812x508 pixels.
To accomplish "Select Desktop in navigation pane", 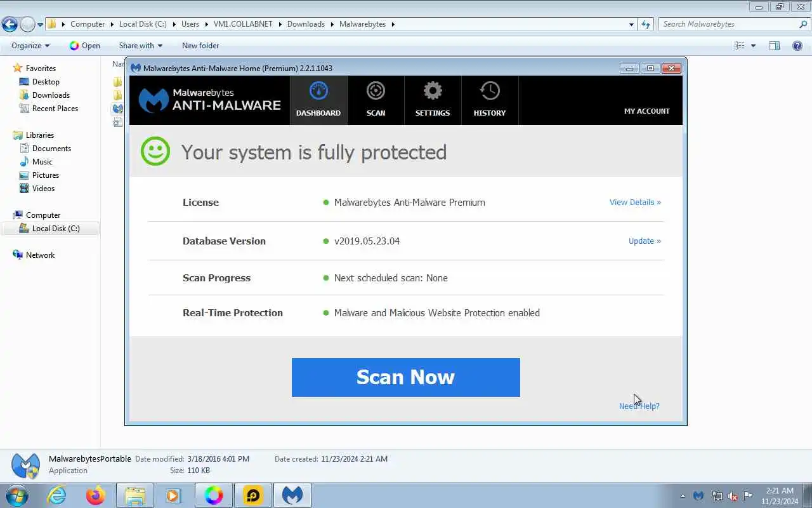I will tap(46, 82).
